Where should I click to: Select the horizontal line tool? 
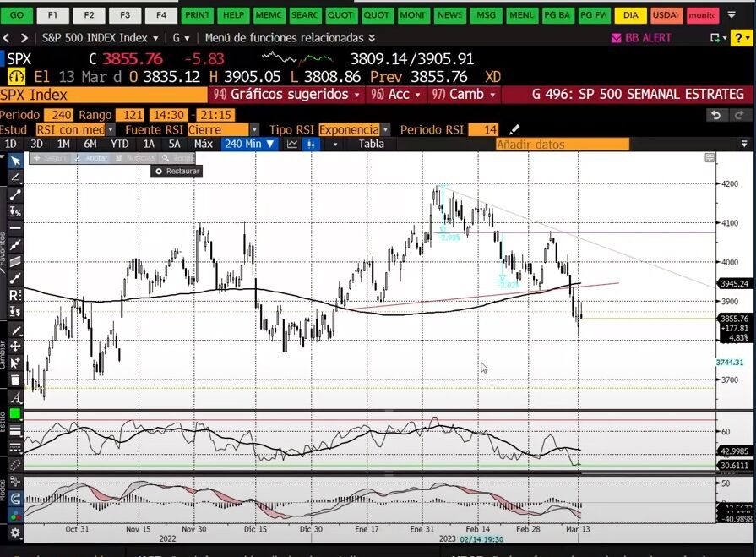tap(15, 228)
